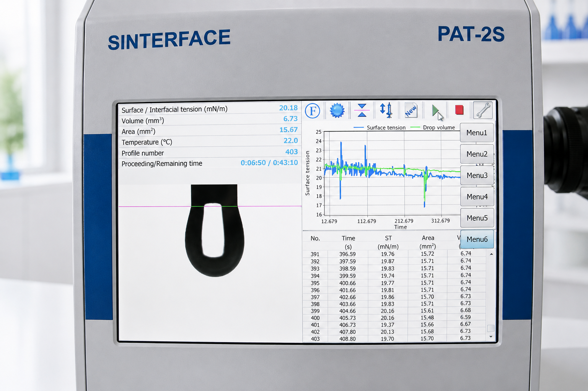The width and height of the screenshot is (588, 391).
Task: Click the Surface tension legend entry
Action: [380, 128]
